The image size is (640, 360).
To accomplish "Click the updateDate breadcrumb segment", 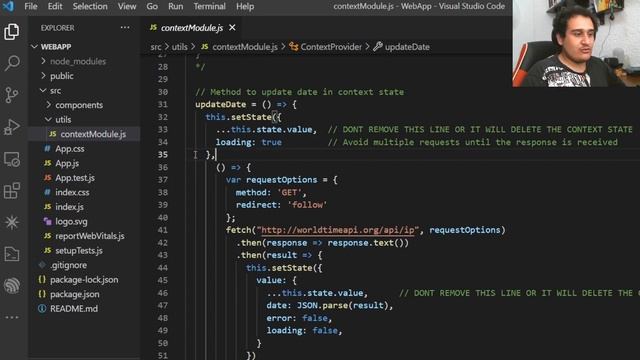I will click(x=407, y=47).
